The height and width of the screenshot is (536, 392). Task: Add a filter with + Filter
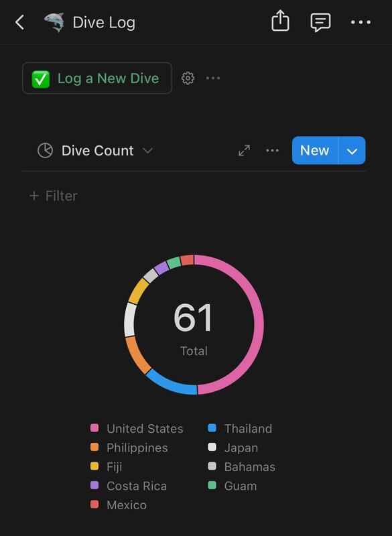(x=54, y=196)
